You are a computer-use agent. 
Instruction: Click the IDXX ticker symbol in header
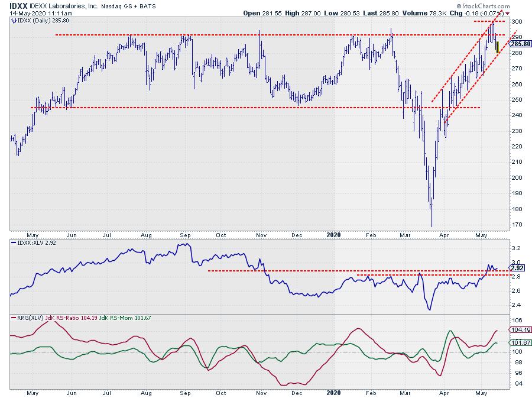pyautogui.click(x=20, y=4)
